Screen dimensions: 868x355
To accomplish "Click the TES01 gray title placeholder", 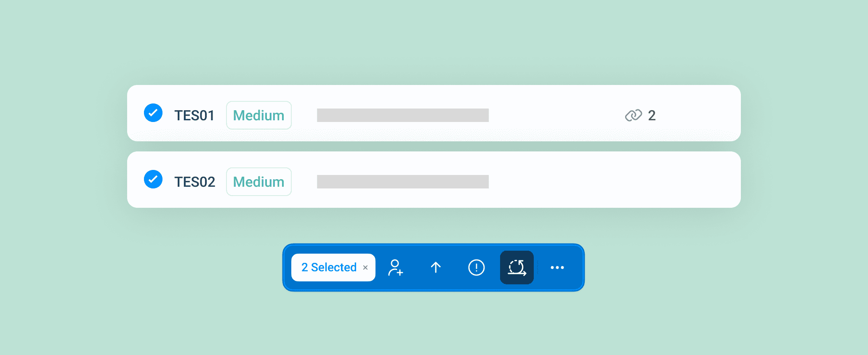I will [x=402, y=115].
